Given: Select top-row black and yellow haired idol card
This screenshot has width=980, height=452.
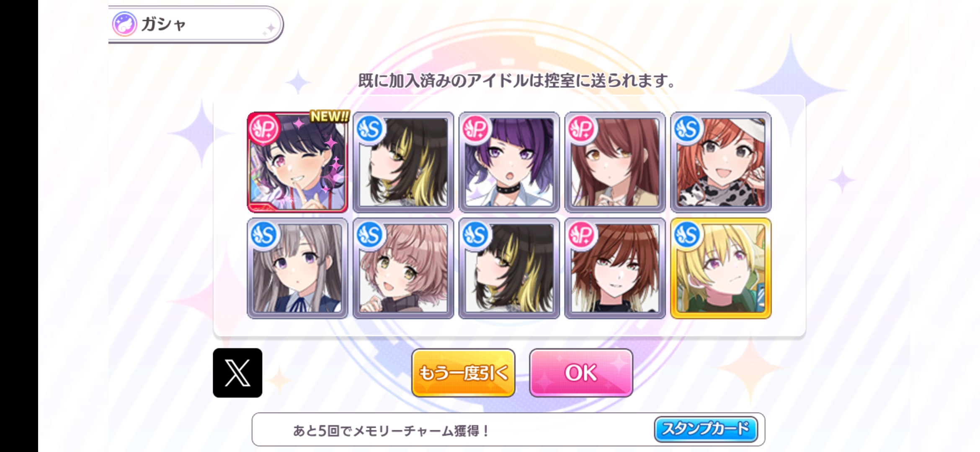Looking at the screenshot, I should (403, 162).
